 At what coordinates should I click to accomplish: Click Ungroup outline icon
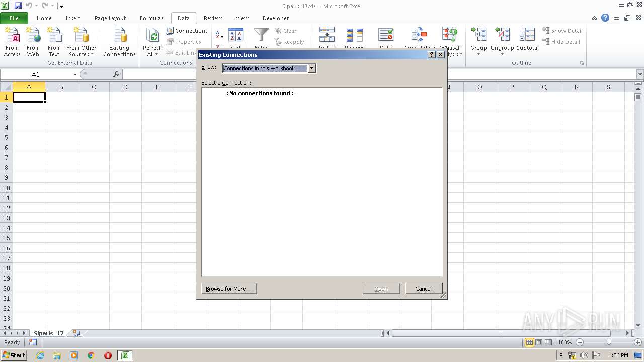(502, 35)
